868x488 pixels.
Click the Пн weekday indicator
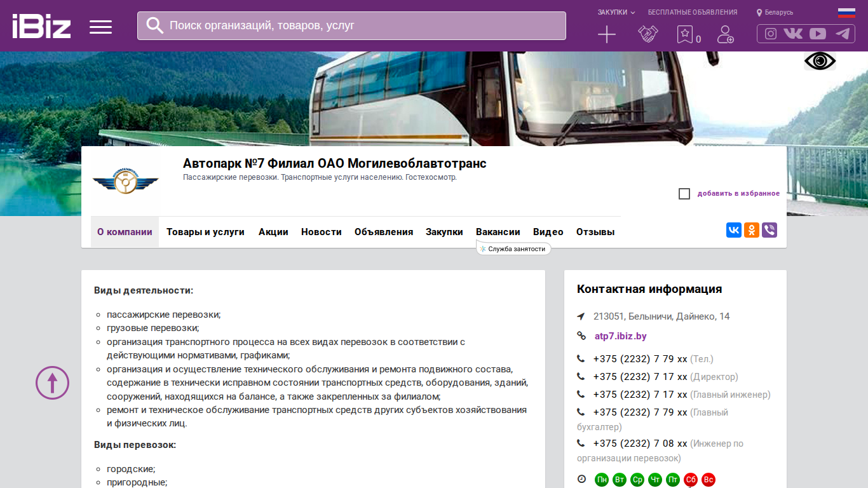pyautogui.click(x=602, y=480)
